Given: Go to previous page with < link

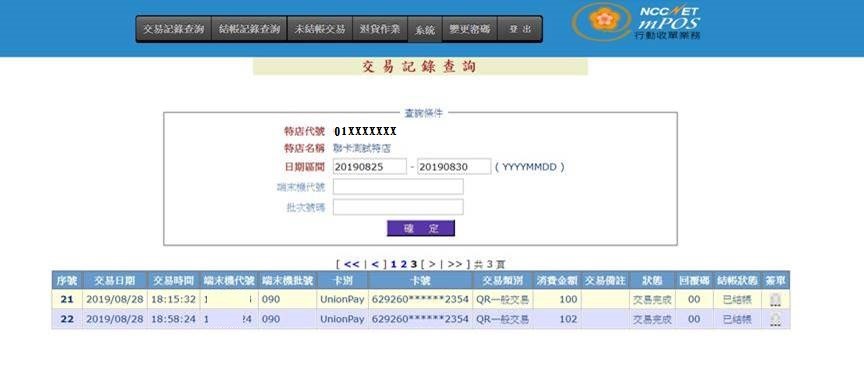Looking at the screenshot, I should tap(375, 264).
